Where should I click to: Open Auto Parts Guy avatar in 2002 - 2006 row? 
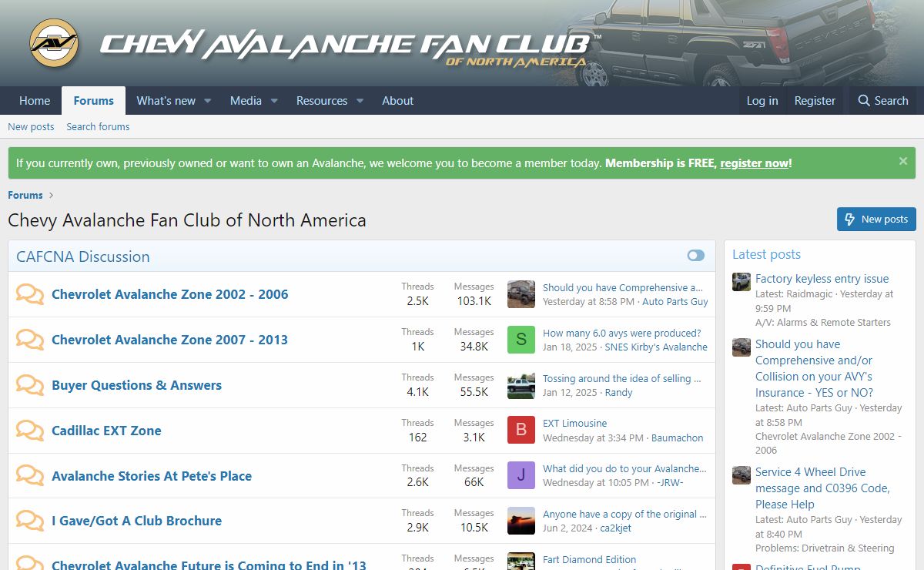pos(521,294)
